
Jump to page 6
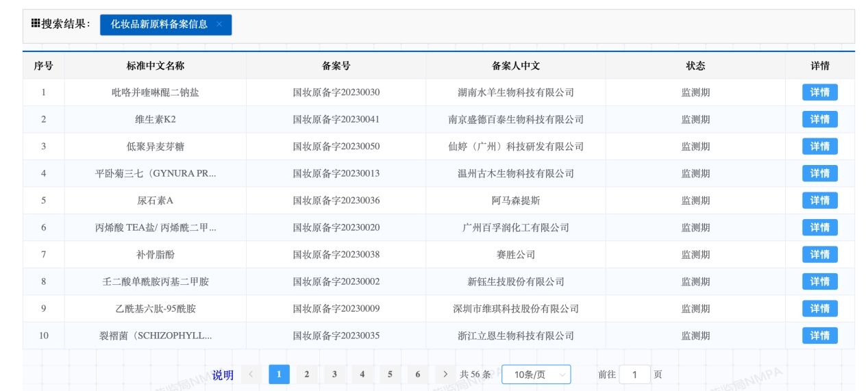(x=417, y=375)
